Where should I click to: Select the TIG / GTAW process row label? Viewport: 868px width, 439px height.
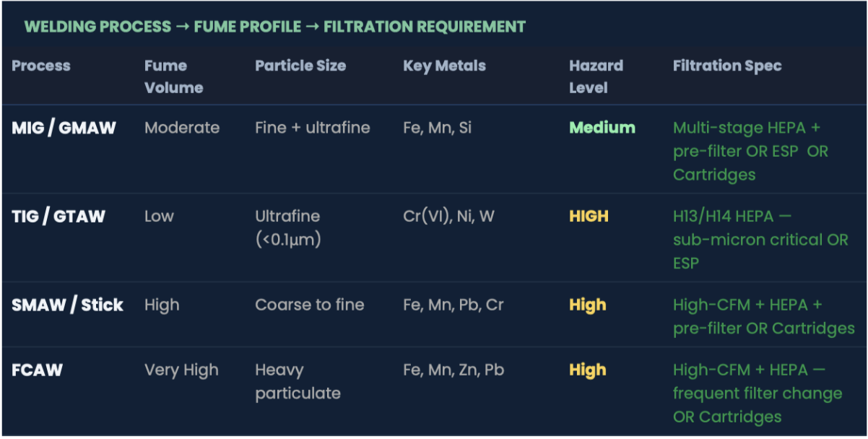[x=58, y=216]
